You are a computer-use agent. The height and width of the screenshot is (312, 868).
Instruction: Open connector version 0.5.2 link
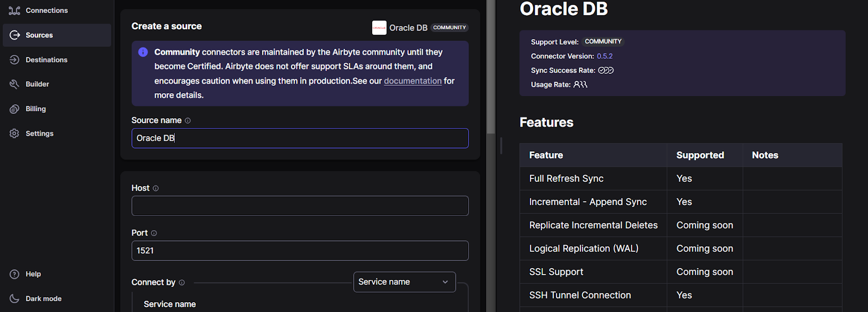[605, 56]
